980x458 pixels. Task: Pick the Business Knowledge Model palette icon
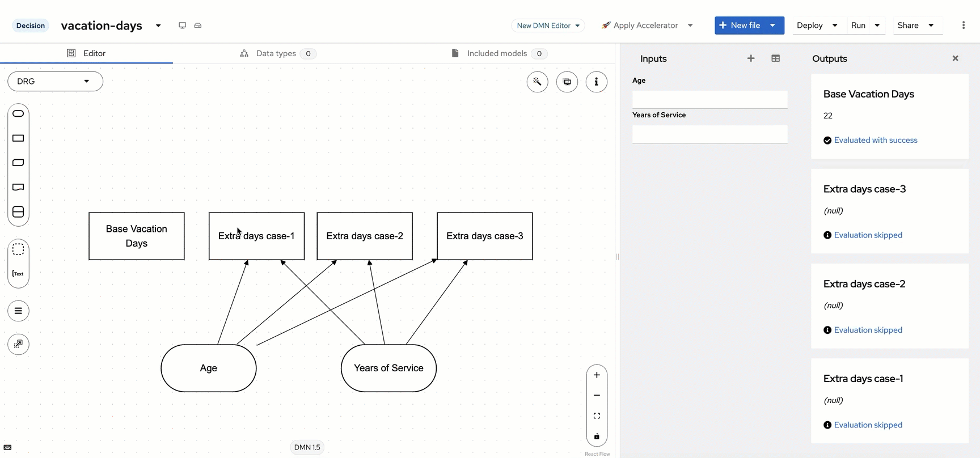[x=18, y=163]
